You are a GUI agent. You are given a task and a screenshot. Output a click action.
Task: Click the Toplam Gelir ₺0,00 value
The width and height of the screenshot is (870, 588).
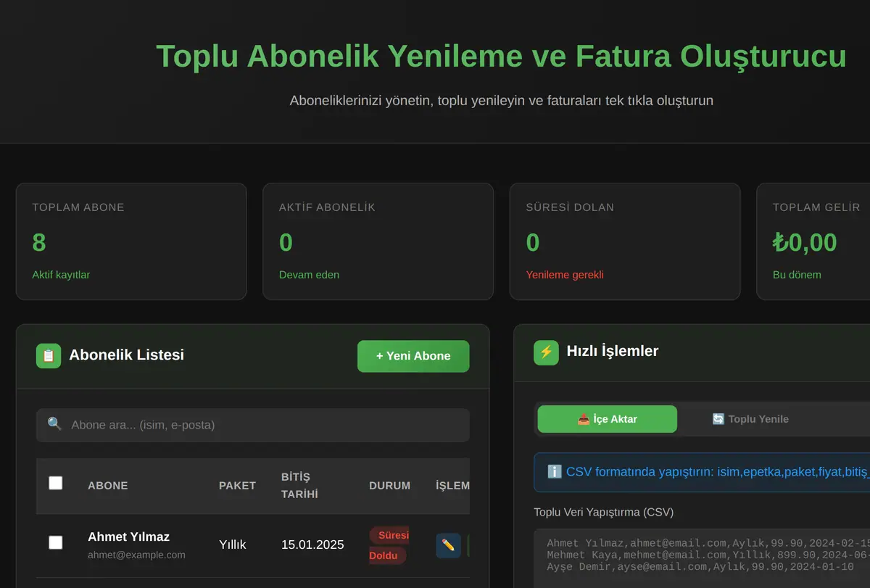point(805,242)
